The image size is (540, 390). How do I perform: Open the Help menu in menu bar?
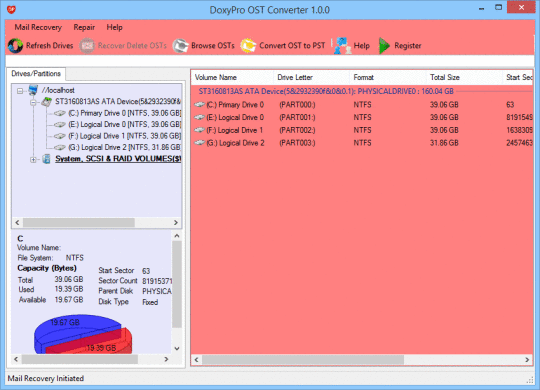pyautogui.click(x=114, y=27)
